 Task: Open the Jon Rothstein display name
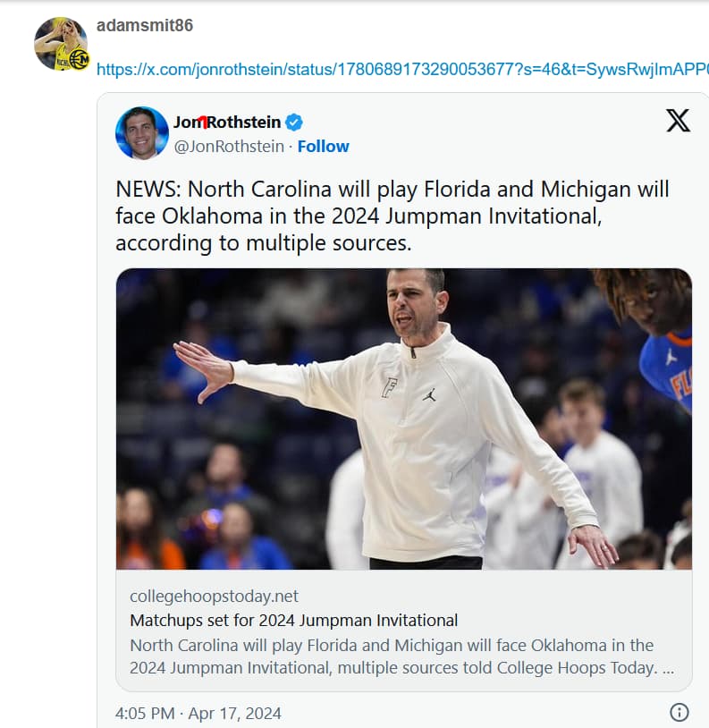pos(227,123)
